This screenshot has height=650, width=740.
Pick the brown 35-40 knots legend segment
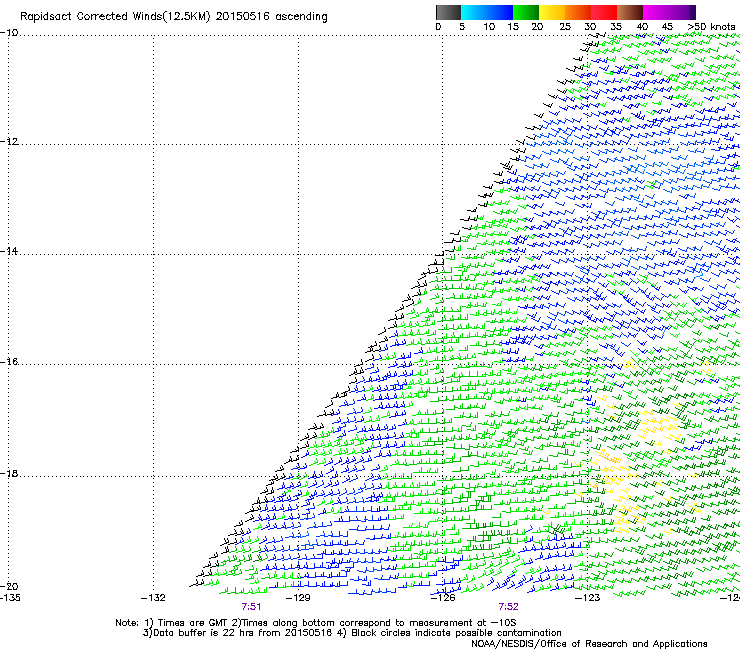click(630, 12)
